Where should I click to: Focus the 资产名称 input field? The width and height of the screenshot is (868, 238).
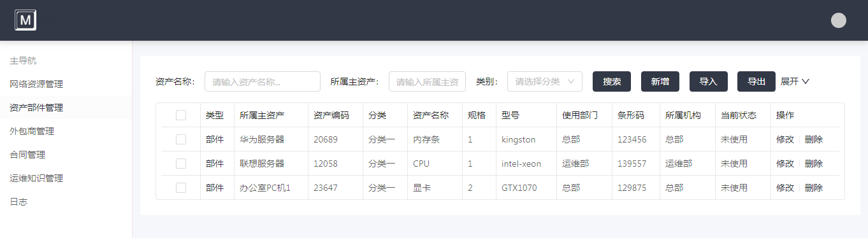tap(263, 81)
